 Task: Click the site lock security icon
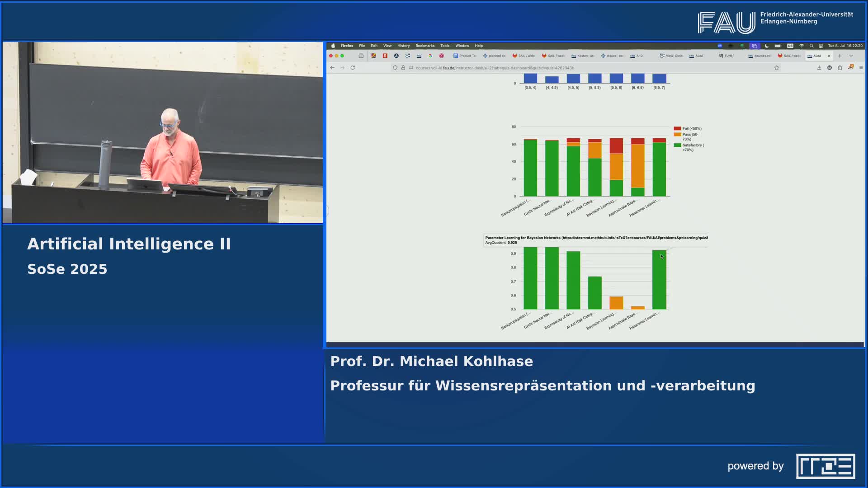point(403,68)
